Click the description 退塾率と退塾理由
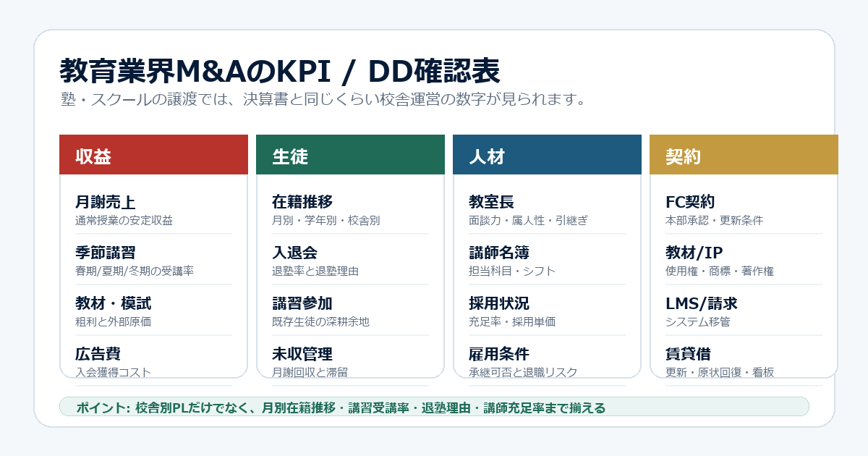Viewport: 868px width, 456px height. 315,271
